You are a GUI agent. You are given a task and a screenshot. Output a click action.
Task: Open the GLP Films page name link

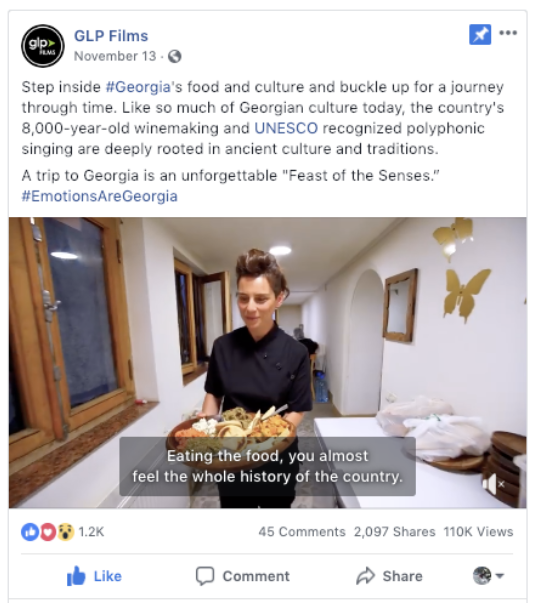[111, 36]
